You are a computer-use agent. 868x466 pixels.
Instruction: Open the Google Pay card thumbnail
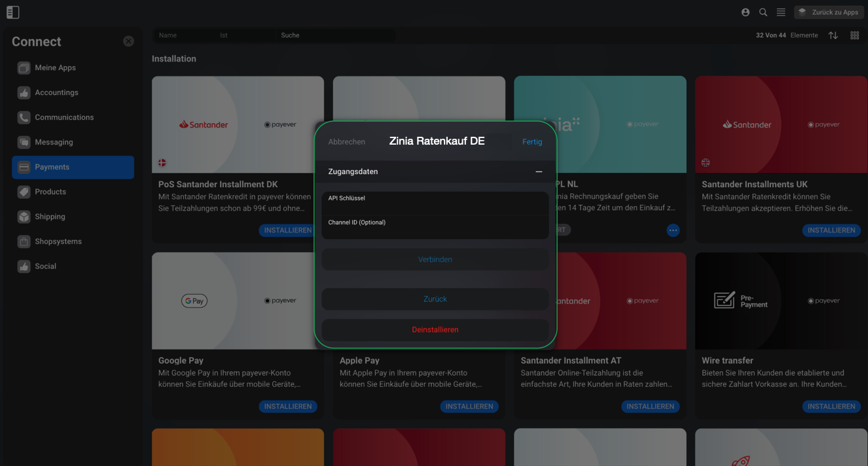tap(238, 301)
